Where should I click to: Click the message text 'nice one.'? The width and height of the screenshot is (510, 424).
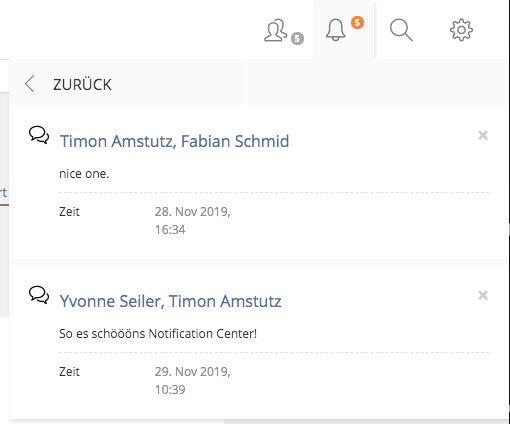click(x=84, y=174)
